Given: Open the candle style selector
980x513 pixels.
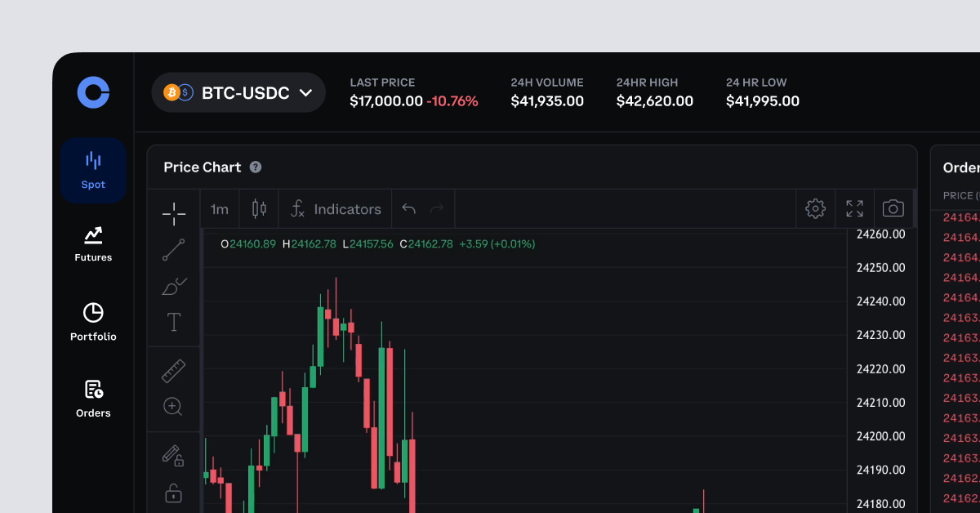Looking at the screenshot, I should [x=258, y=209].
